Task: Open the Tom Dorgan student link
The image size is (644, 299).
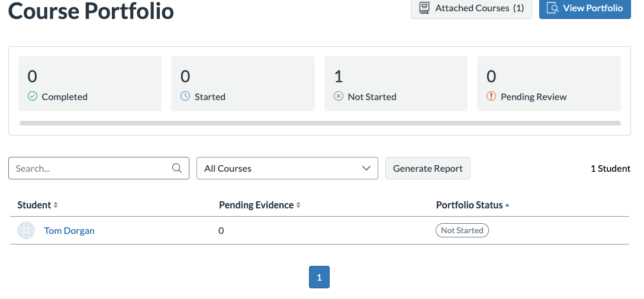Action: (69, 231)
